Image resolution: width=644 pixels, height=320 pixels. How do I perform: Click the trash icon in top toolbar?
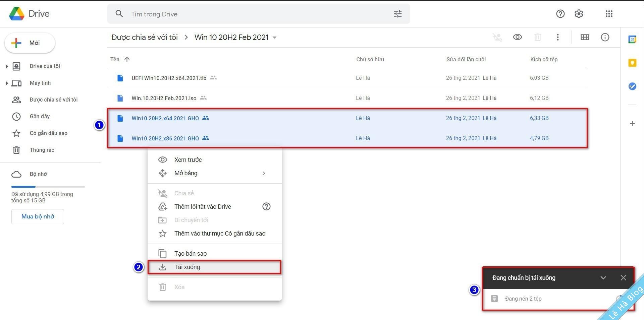click(x=538, y=37)
